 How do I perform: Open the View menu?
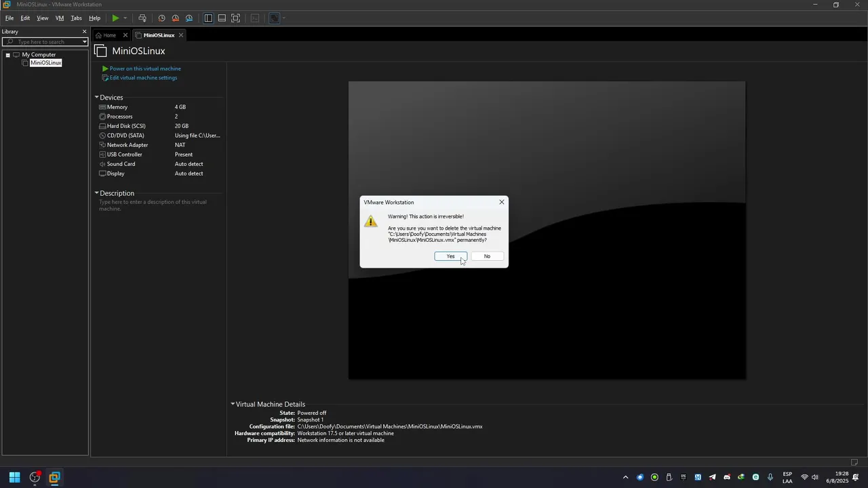point(43,18)
